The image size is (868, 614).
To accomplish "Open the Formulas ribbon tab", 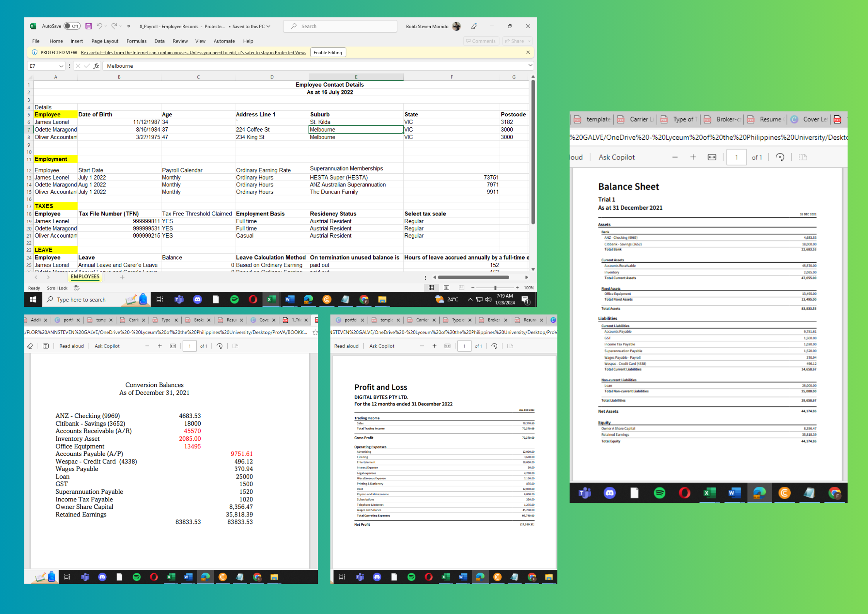I will coord(136,41).
